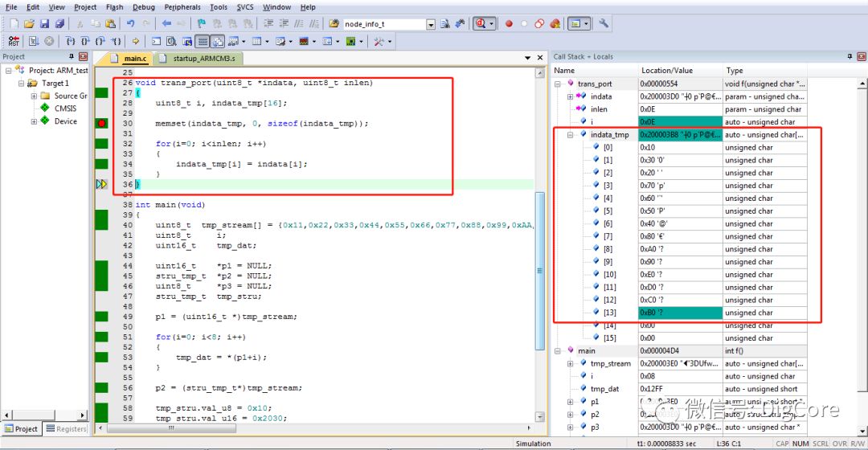This screenshot has height=450, width=868.
Task: Save the current file with the floppy icon
Action: click(44, 24)
